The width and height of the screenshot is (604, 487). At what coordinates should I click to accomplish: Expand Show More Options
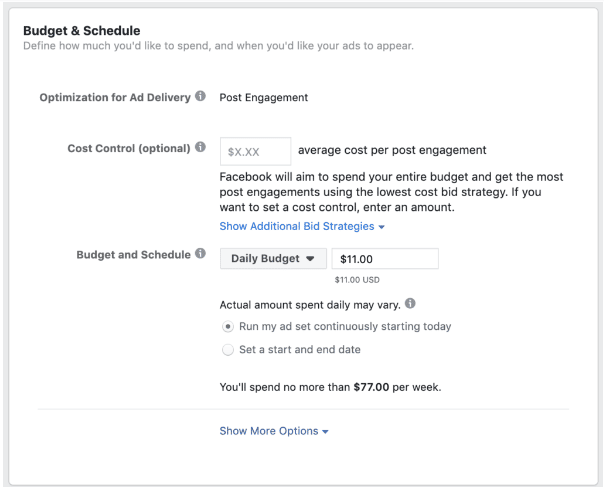tap(273, 431)
